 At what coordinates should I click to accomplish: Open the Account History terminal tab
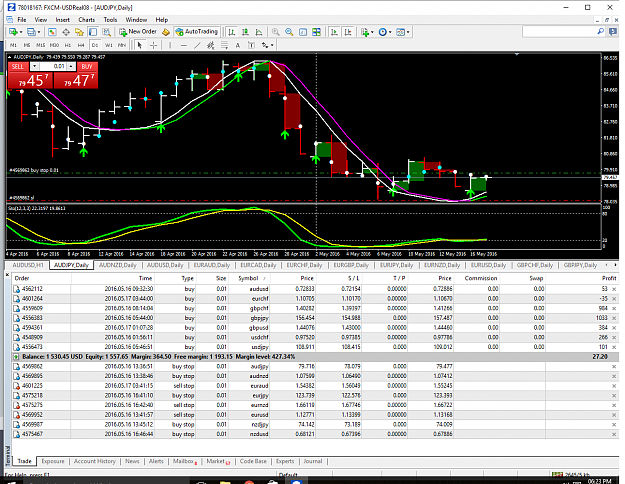click(x=94, y=461)
